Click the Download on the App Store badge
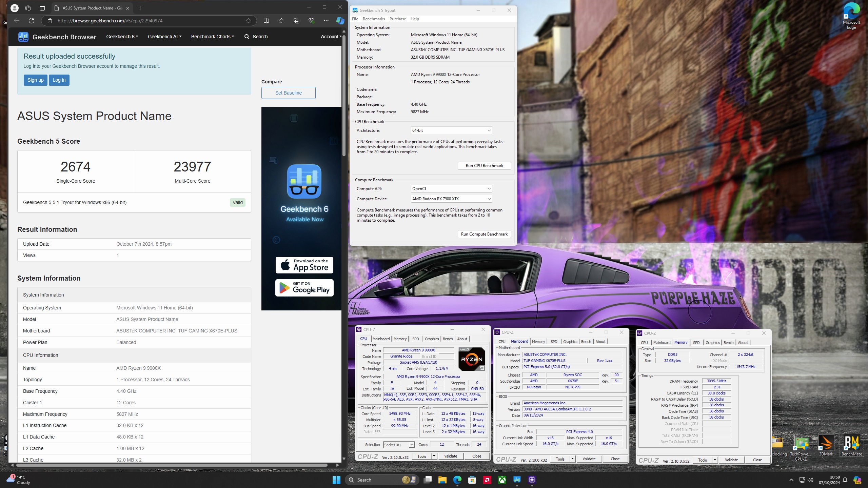868x488 pixels. (304, 265)
